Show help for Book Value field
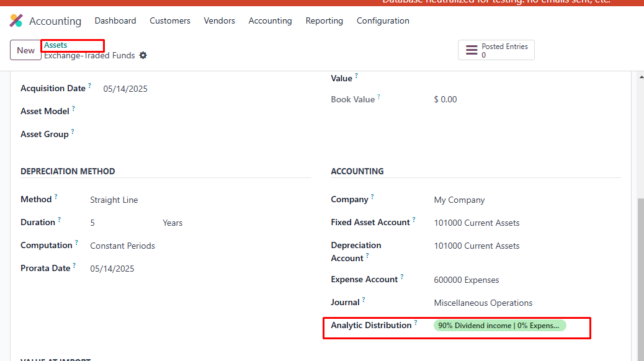This screenshot has height=361, width=644. click(x=378, y=97)
